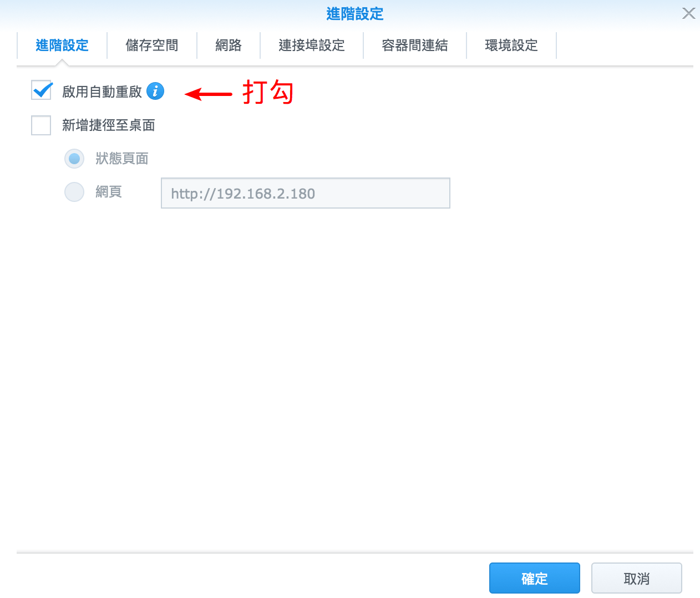Open the 網路 tab
This screenshot has height=598, width=700.
click(x=228, y=45)
